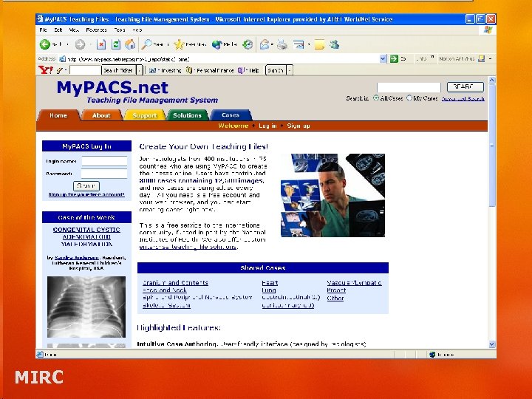Open the View menu
This screenshot has width=532, height=399.
pyautogui.click(x=74, y=30)
